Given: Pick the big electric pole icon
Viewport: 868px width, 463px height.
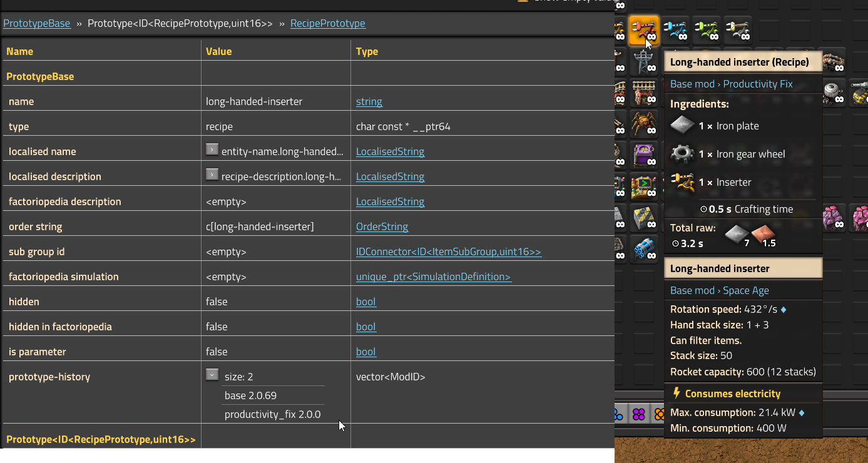Looking at the screenshot, I should 643,62.
